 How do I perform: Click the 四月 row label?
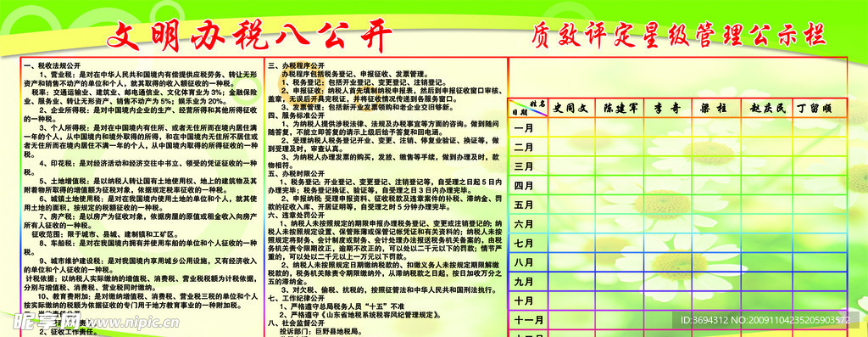coord(523,186)
